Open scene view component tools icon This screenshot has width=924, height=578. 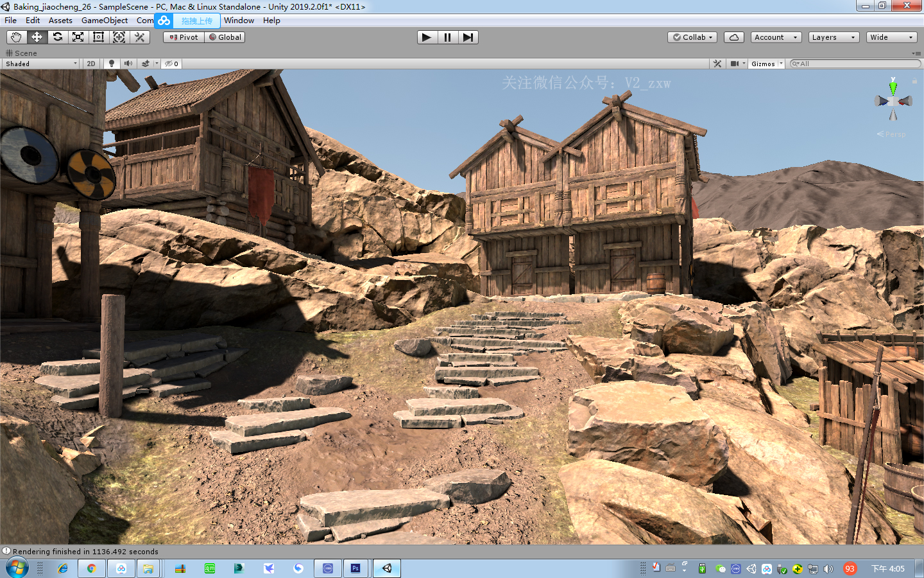[717, 64]
